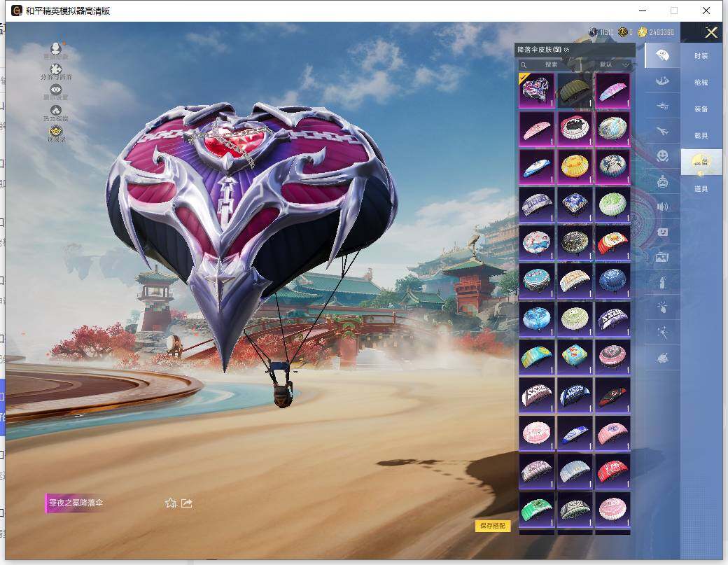Select the olive green default parachute
Screen dimensions: 728x565
click(x=574, y=90)
